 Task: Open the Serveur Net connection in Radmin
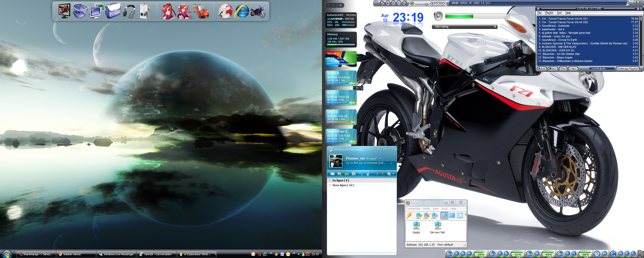tap(438, 228)
